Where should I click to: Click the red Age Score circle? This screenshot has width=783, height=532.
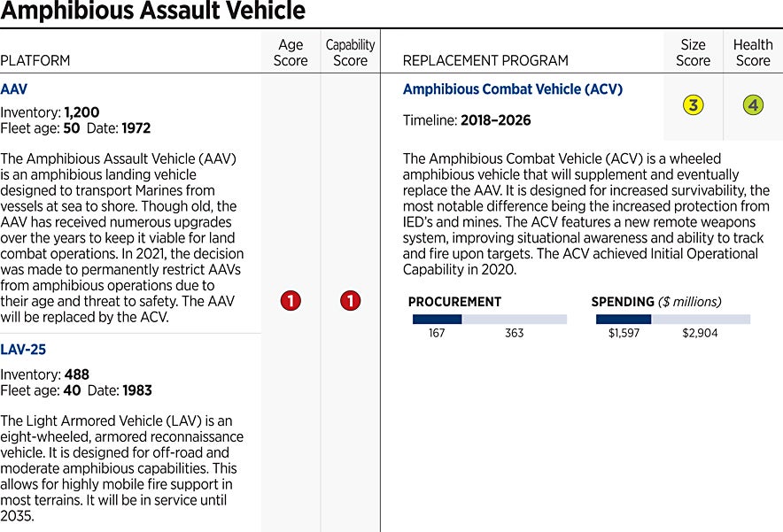click(x=291, y=301)
